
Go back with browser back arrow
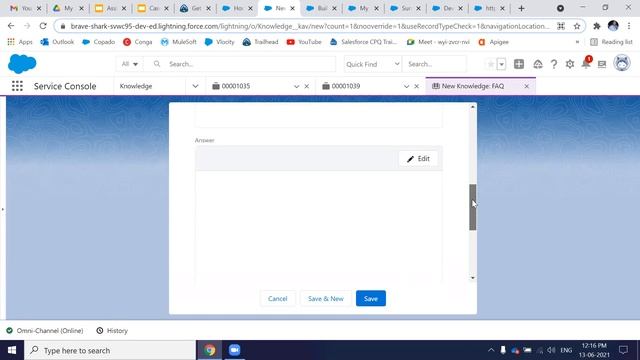tap(11, 26)
